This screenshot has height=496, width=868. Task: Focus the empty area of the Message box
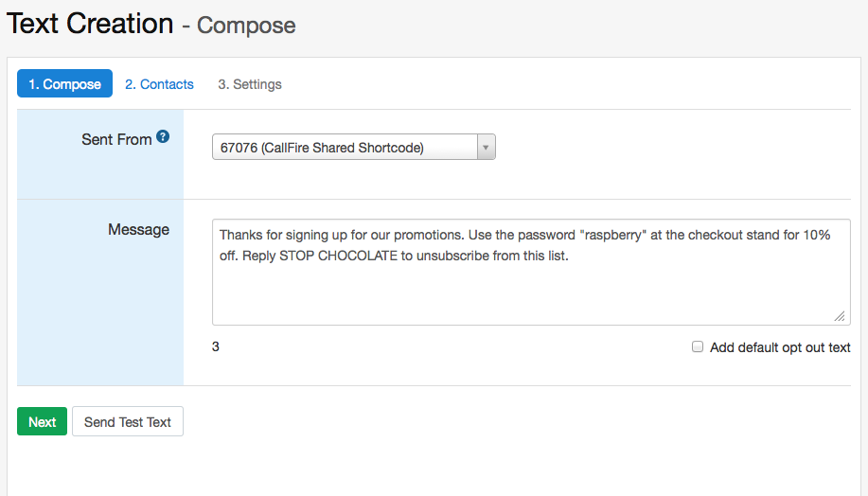click(x=530, y=293)
